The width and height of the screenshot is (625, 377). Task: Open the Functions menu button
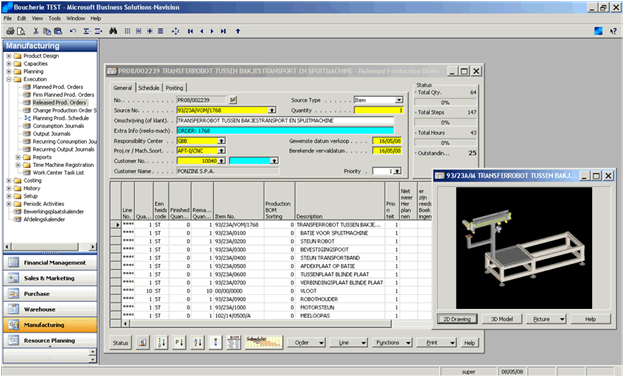point(392,343)
